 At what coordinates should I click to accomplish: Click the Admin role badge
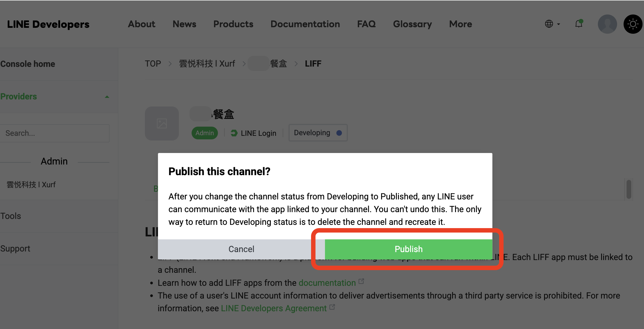point(205,133)
